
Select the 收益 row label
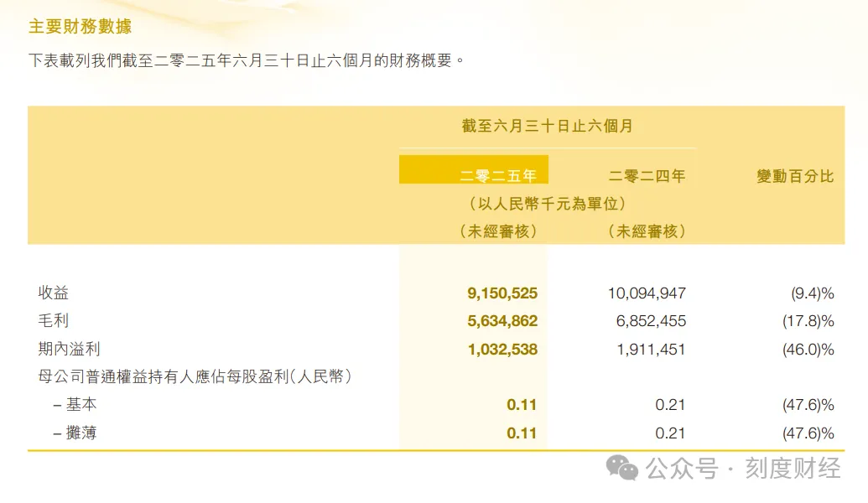click(x=54, y=293)
